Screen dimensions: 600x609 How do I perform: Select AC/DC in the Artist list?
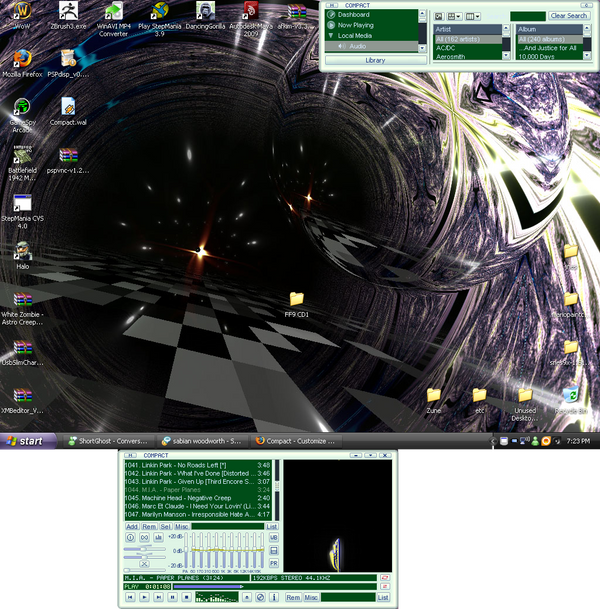pyautogui.click(x=449, y=48)
